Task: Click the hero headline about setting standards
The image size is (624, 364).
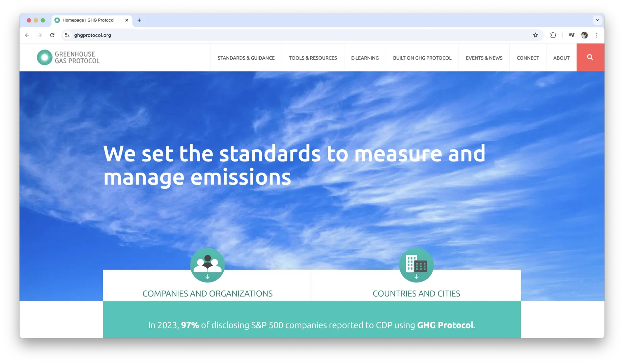Action: pyautogui.click(x=294, y=165)
